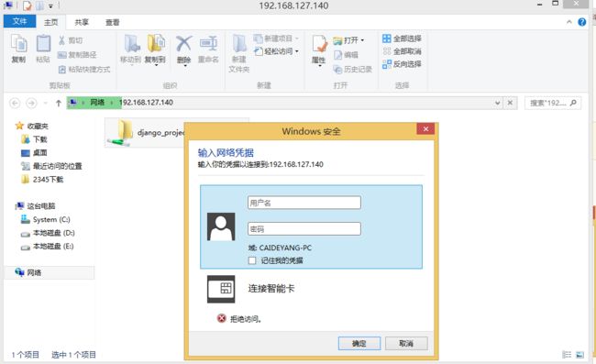
Task: Open the Quick Access Toolbar dropdown arrow
Action: [50, 6]
